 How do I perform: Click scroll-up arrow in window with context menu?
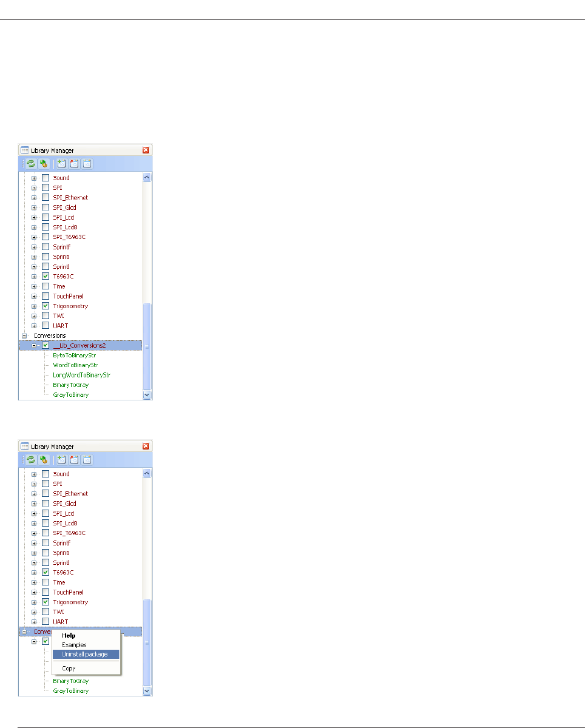[x=146, y=473]
